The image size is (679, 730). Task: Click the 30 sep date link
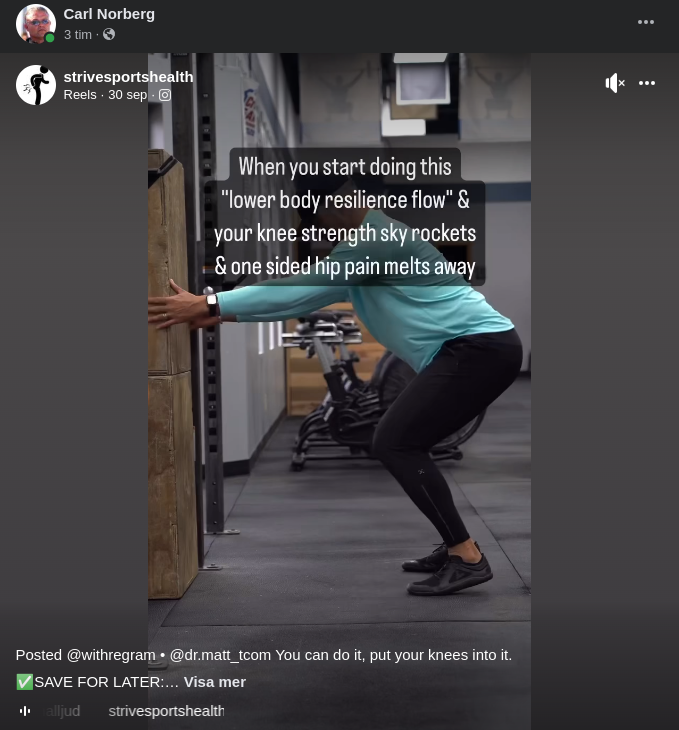click(128, 95)
